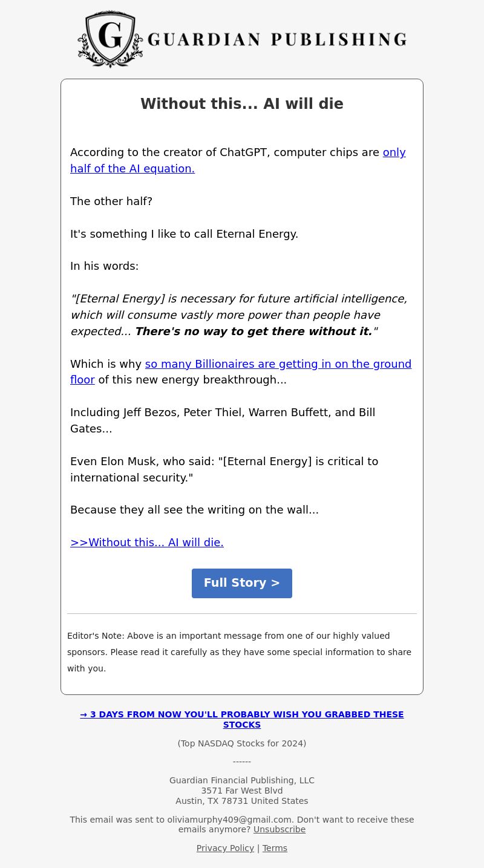Click the Unsubscribe link

pos(279,829)
